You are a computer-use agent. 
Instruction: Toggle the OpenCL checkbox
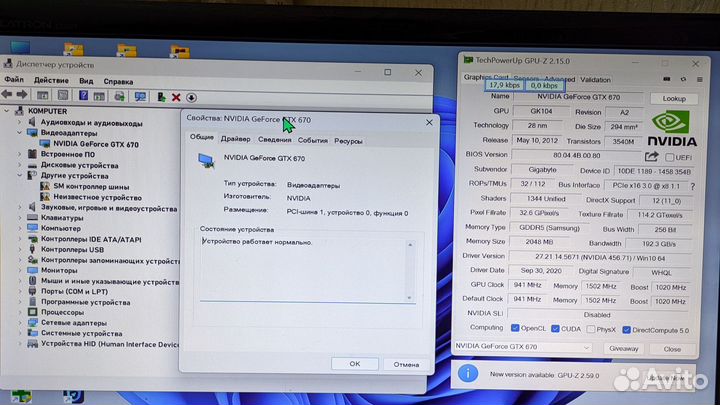point(515,328)
